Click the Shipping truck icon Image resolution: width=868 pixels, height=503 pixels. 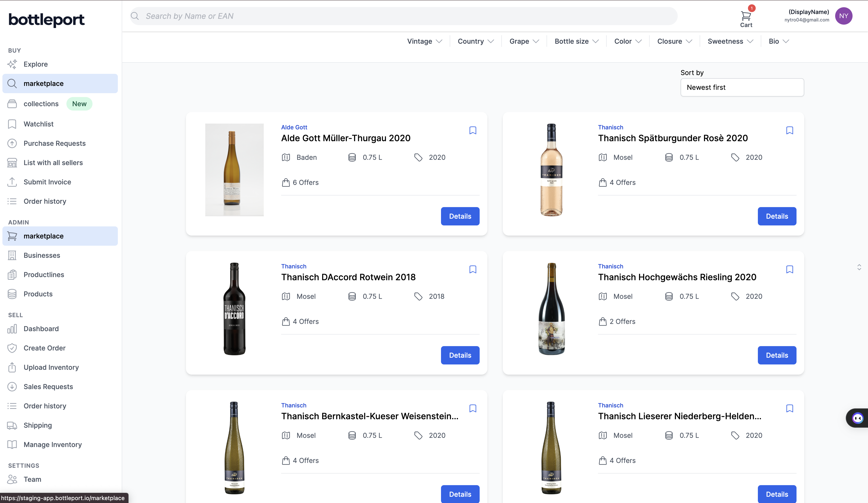coord(12,426)
